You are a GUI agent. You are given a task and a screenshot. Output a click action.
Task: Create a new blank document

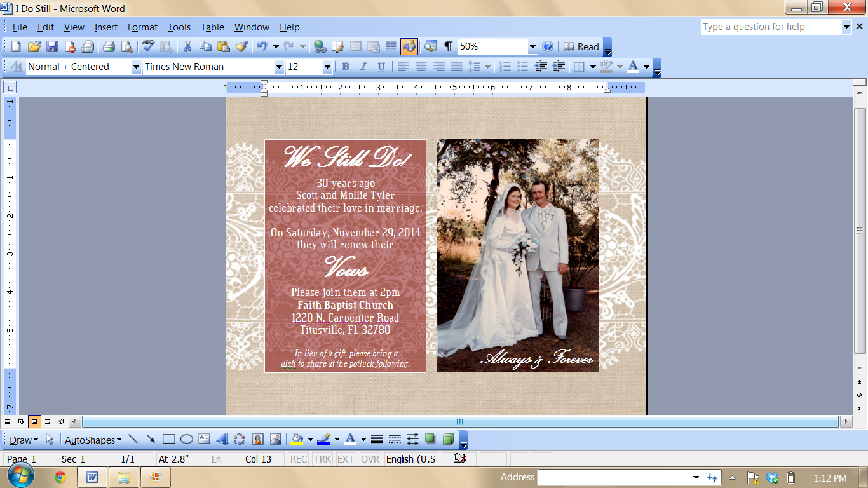(x=16, y=46)
